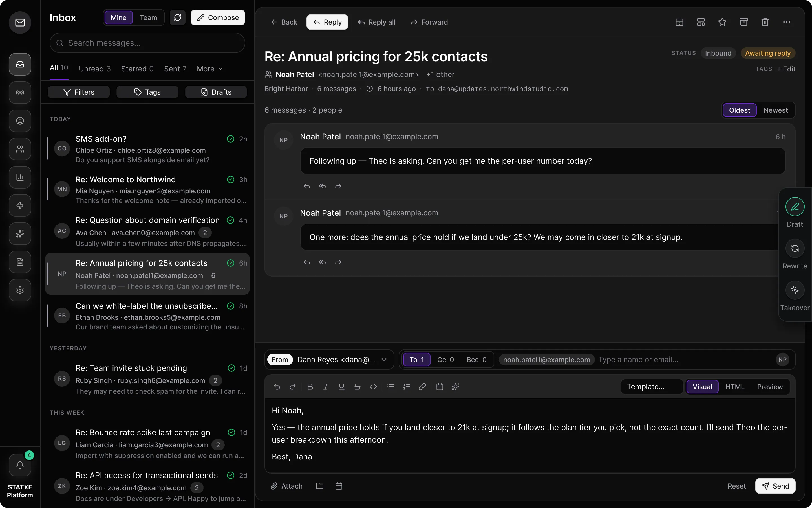Image resolution: width=812 pixels, height=508 pixels.
Task: Expand the More tabs dropdown
Action: coord(210,69)
